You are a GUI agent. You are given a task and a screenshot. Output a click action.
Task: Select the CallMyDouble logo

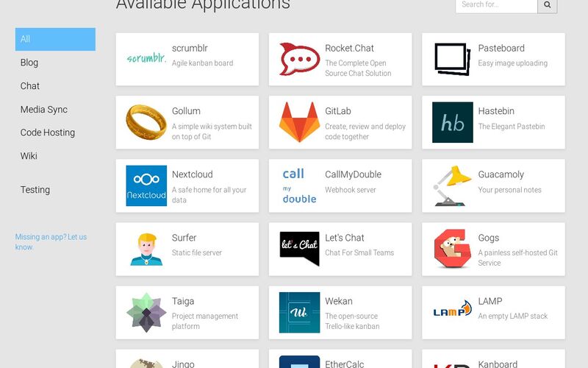[299, 186]
